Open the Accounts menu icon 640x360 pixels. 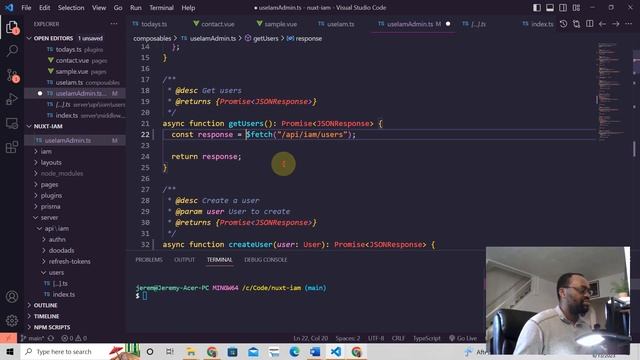[x=12, y=297]
